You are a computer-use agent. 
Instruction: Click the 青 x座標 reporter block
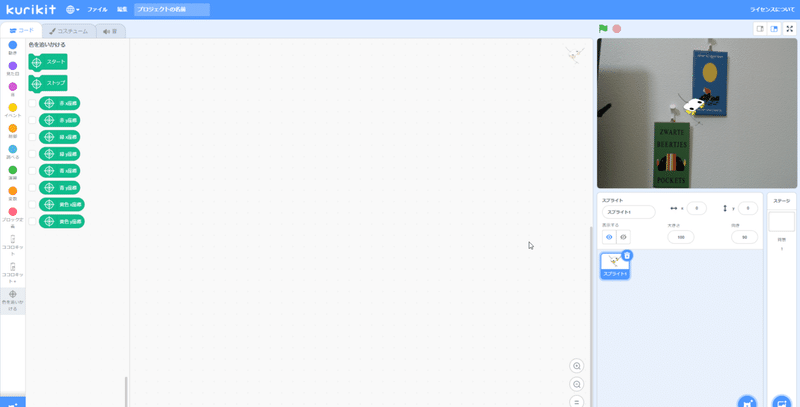[59, 170]
